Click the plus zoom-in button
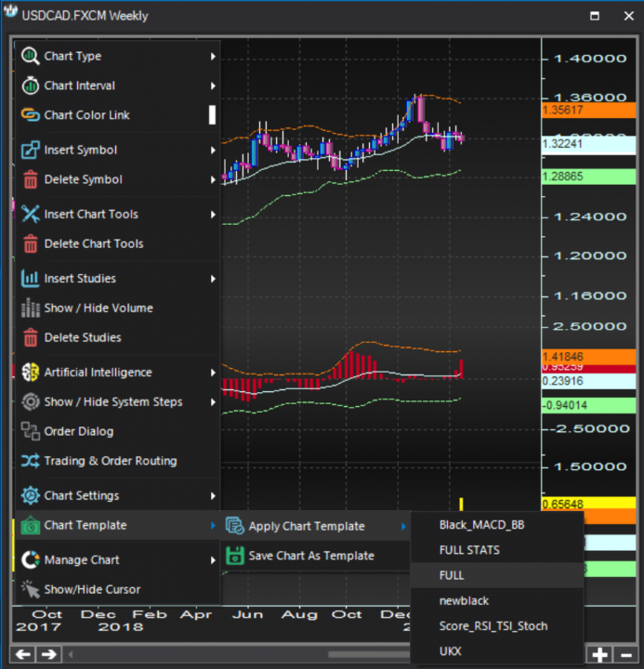Viewport: 644px width, 669px height. click(599, 654)
